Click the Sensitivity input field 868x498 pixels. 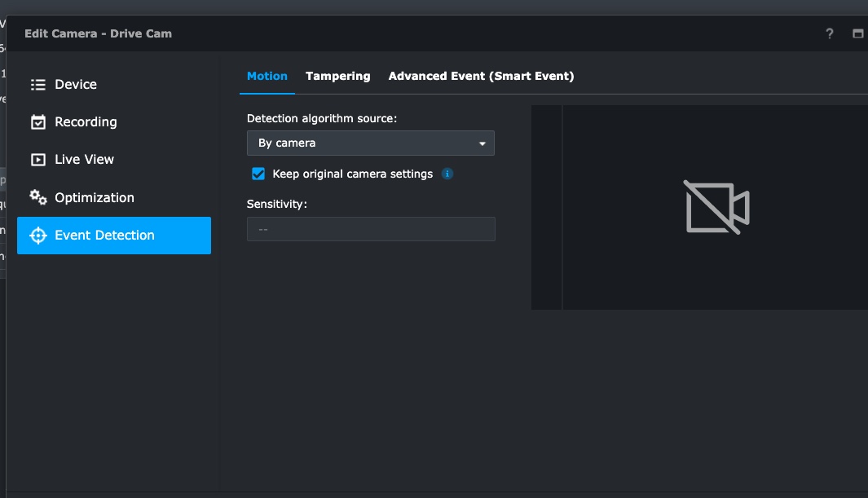371,229
